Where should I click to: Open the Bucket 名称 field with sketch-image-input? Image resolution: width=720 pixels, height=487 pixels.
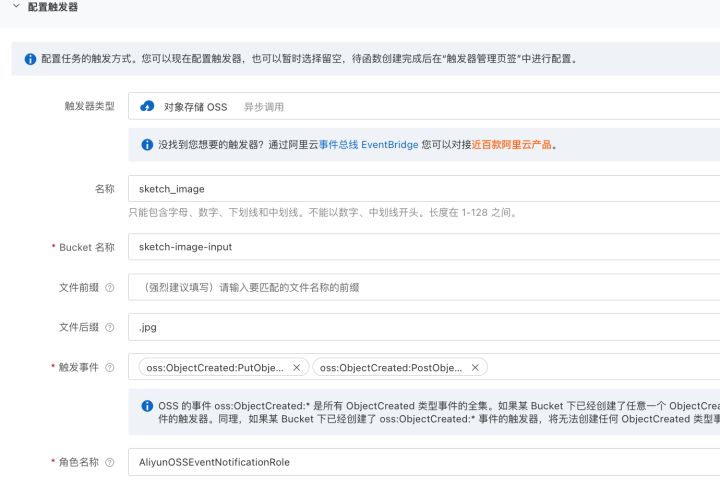click(x=424, y=246)
